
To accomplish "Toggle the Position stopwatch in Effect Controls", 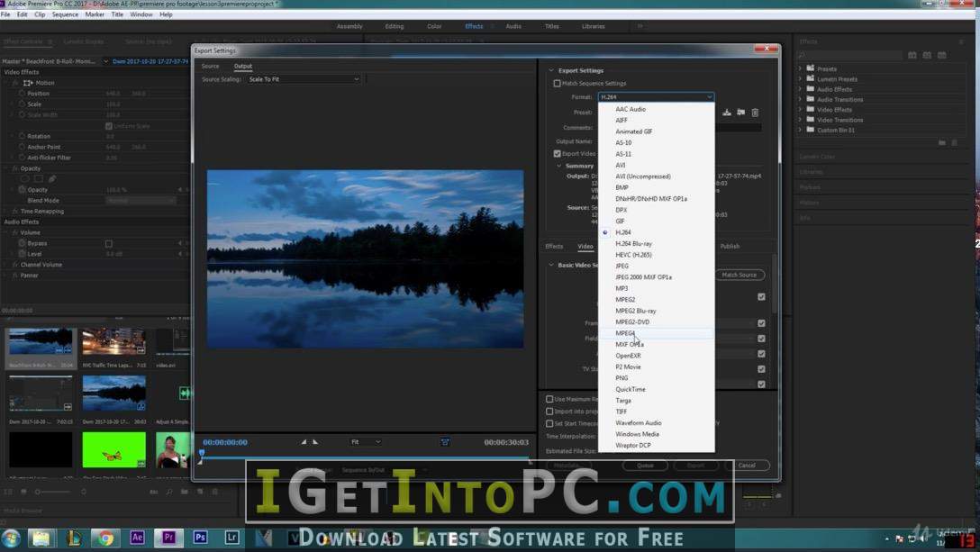I will [22, 93].
